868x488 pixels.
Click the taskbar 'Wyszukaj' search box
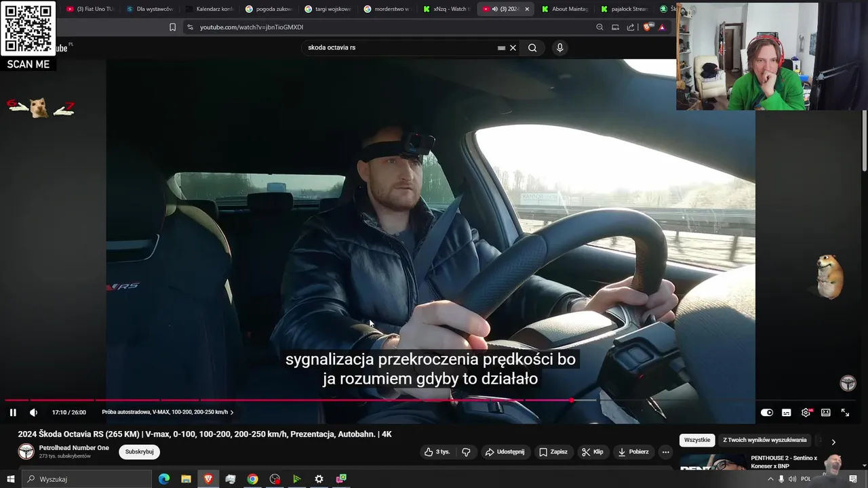click(x=86, y=479)
